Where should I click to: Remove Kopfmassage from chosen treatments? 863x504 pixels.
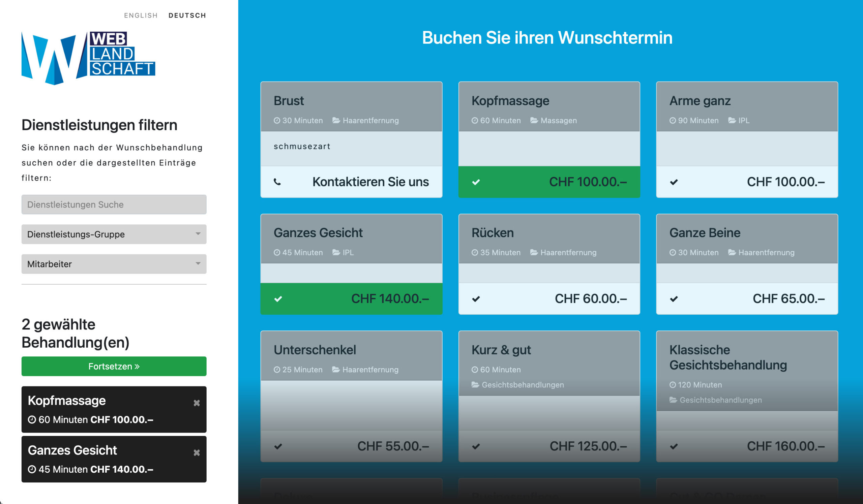point(197,403)
